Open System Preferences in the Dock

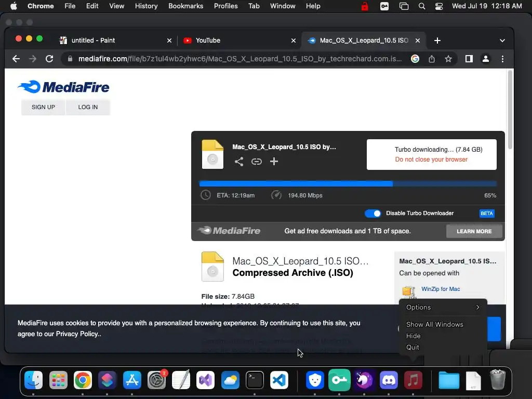pos(156,380)
